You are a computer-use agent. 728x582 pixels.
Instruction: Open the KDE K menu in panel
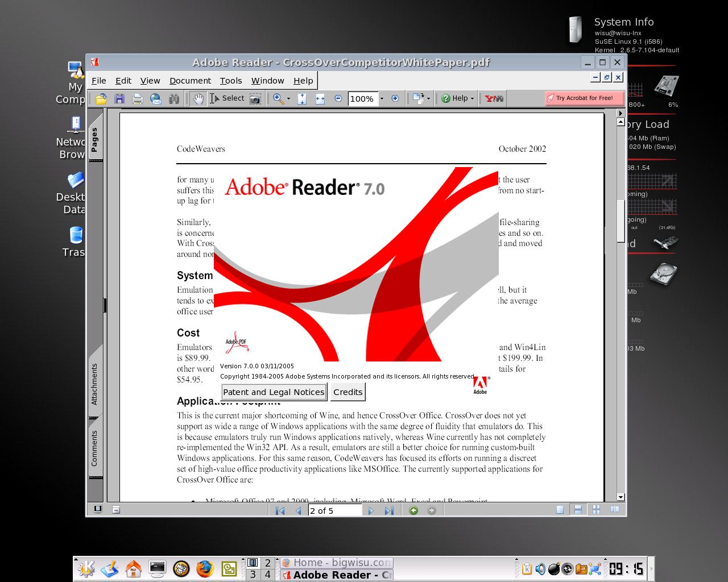pos(86,568)
